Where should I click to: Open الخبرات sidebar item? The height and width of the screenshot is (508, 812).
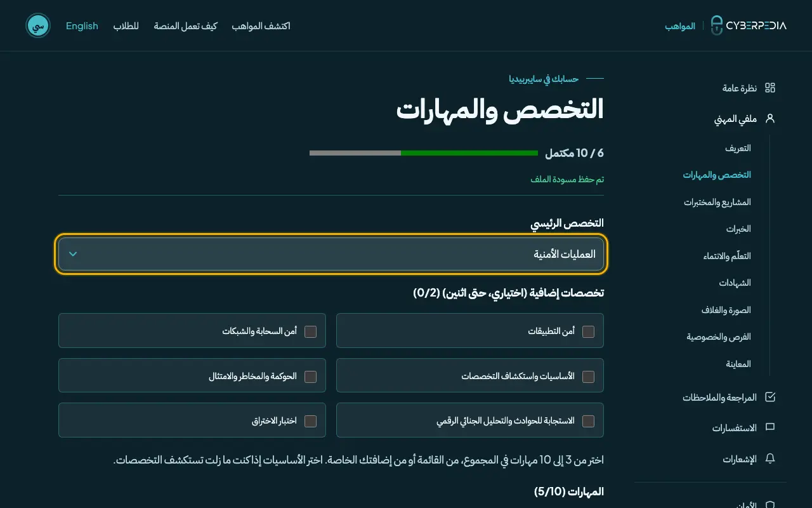pyautogui.click(x=738, y=229)
